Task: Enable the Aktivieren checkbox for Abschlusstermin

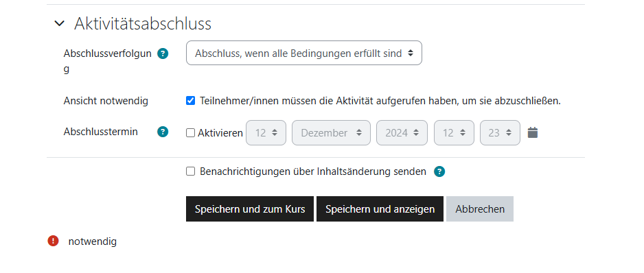Action: click(191, 133)
